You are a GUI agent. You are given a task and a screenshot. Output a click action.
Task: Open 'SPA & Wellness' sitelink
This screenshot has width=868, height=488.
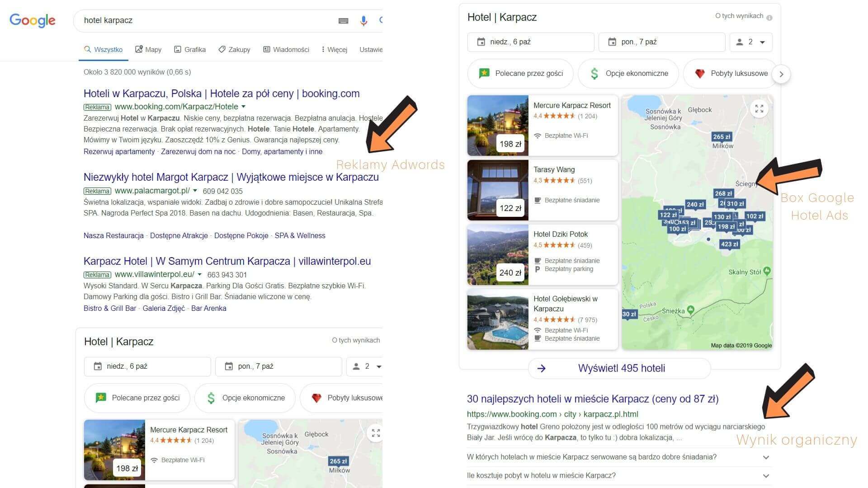(x=300, y=236)
